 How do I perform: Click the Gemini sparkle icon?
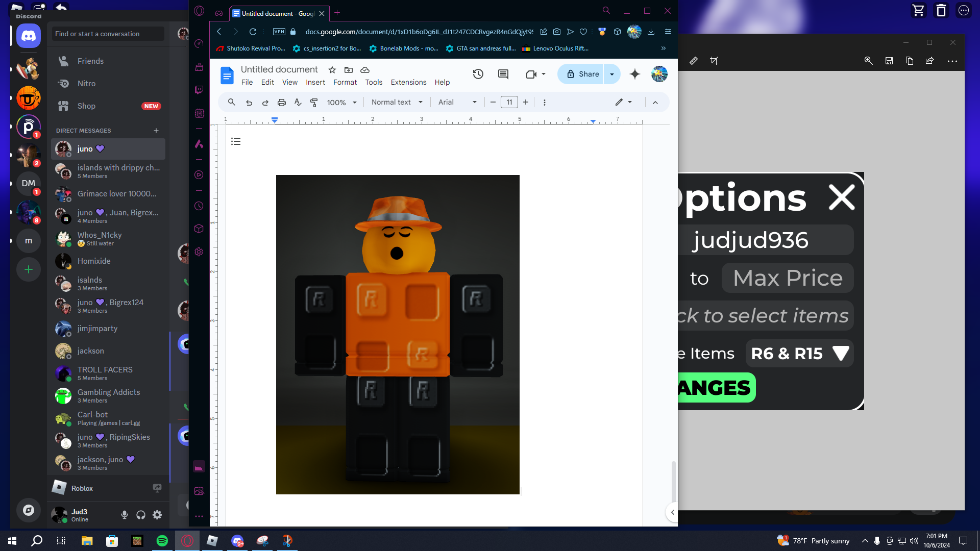tap(634, 74)
